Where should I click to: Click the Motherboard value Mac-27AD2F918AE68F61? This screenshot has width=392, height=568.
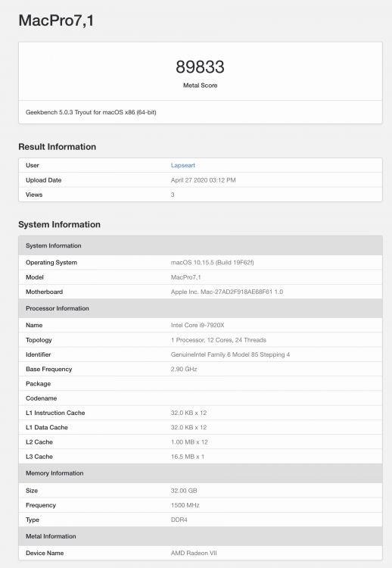point(226,292)
